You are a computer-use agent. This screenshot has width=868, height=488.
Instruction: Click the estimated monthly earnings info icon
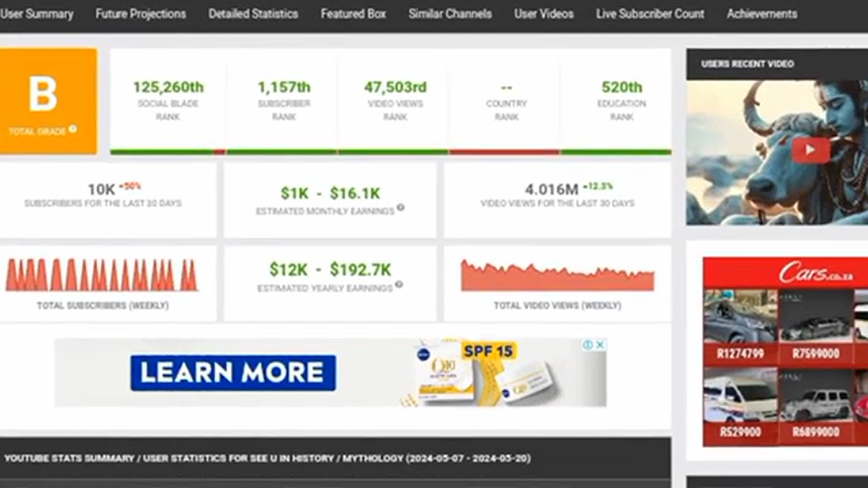click(x=401, y=208)
